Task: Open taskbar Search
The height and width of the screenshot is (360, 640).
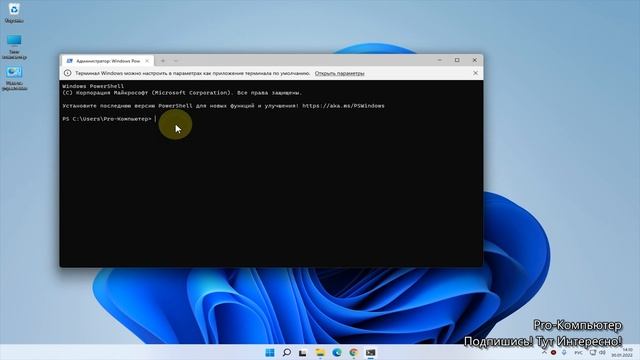Action: click(x=287, y=352)
